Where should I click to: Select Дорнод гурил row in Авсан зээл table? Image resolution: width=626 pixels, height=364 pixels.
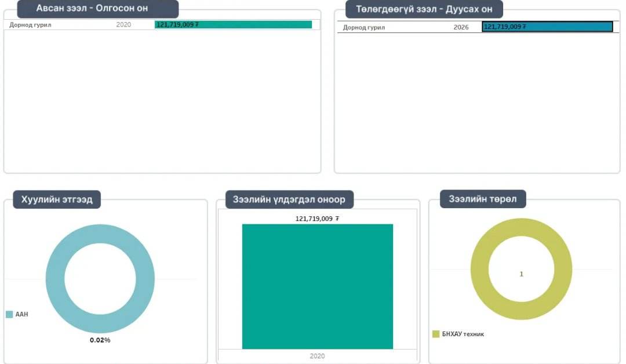(30, 25)
